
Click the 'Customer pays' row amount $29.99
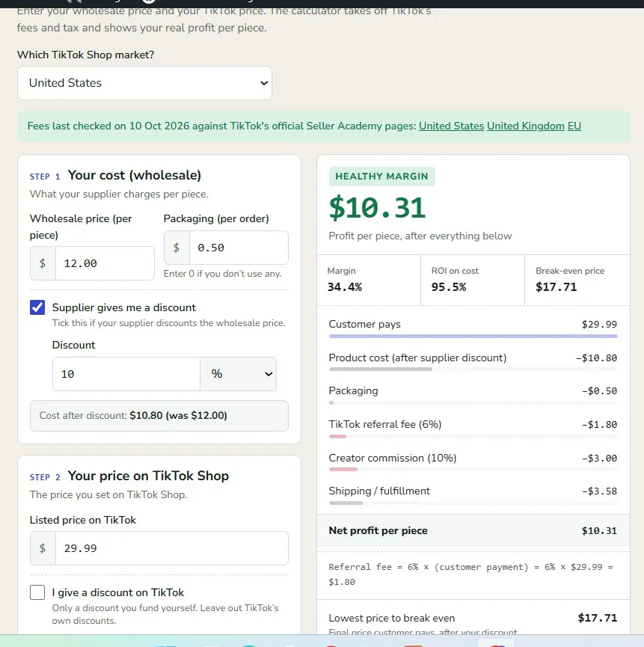(599, 325)
